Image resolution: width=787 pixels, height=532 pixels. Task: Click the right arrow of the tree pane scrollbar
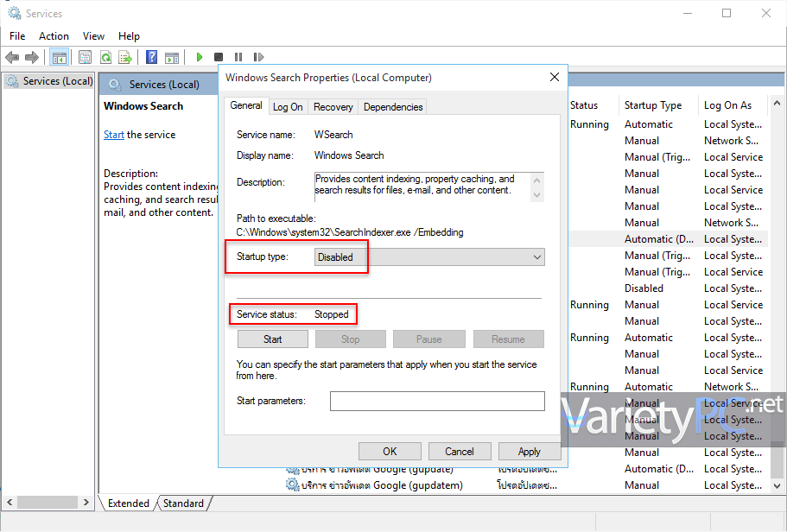86,502
